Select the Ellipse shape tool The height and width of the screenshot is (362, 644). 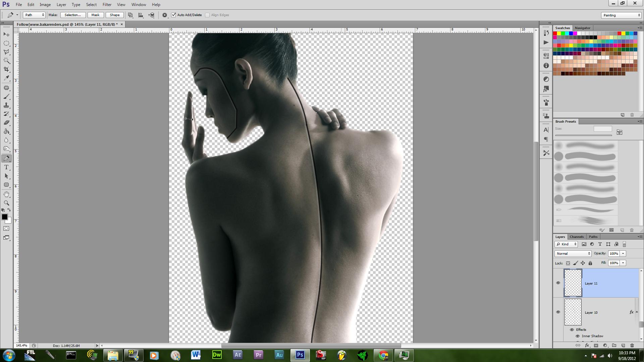tap(6, 185)
